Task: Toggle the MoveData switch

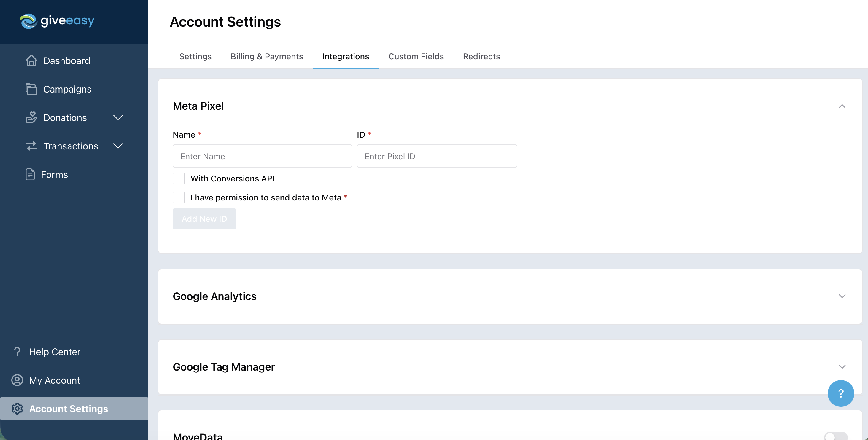Action: pyautogui.click(x=836, y=436)
